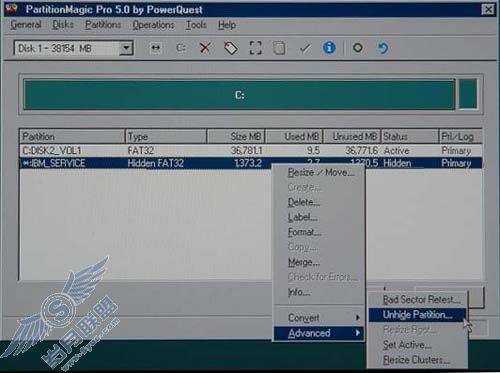This screenshot has height=373, width=500.
Task: Click the green circle apply changes icon
Action: pos(358,48)
